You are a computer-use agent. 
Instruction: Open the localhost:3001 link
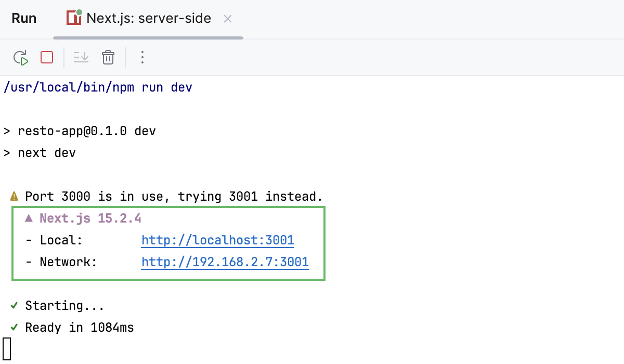point(218,240)
